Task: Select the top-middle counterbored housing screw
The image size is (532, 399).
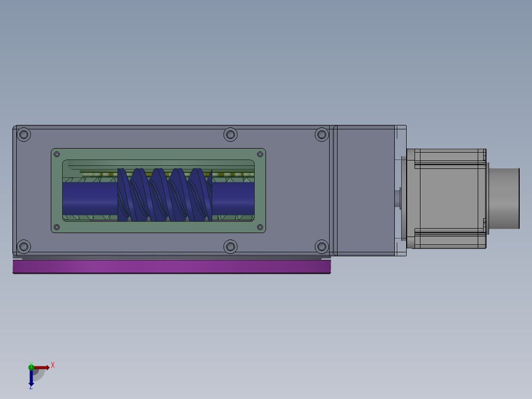Action: point(230,135)
